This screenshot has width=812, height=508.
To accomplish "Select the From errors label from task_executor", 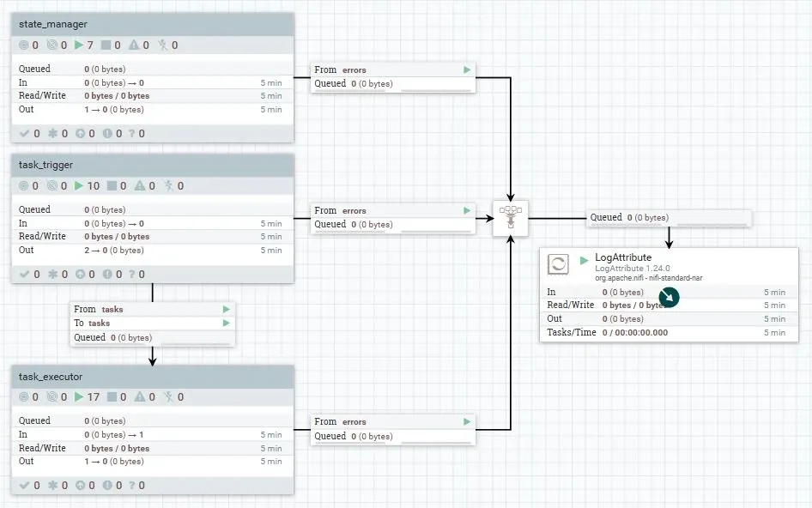I will [340, 422].
